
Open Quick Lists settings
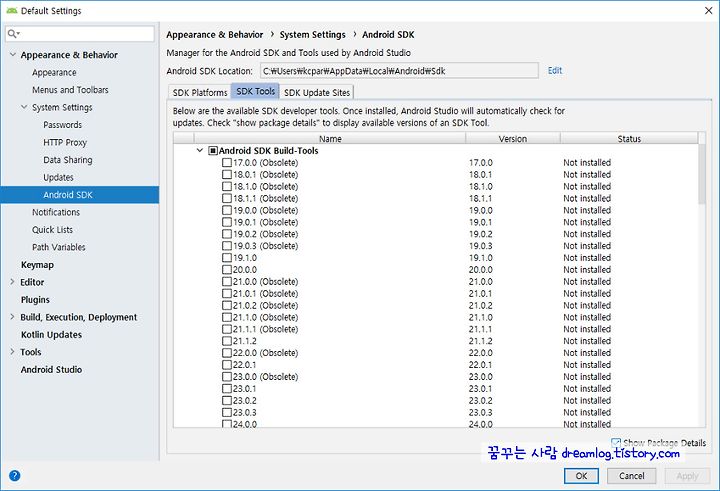tap(52, 230)
